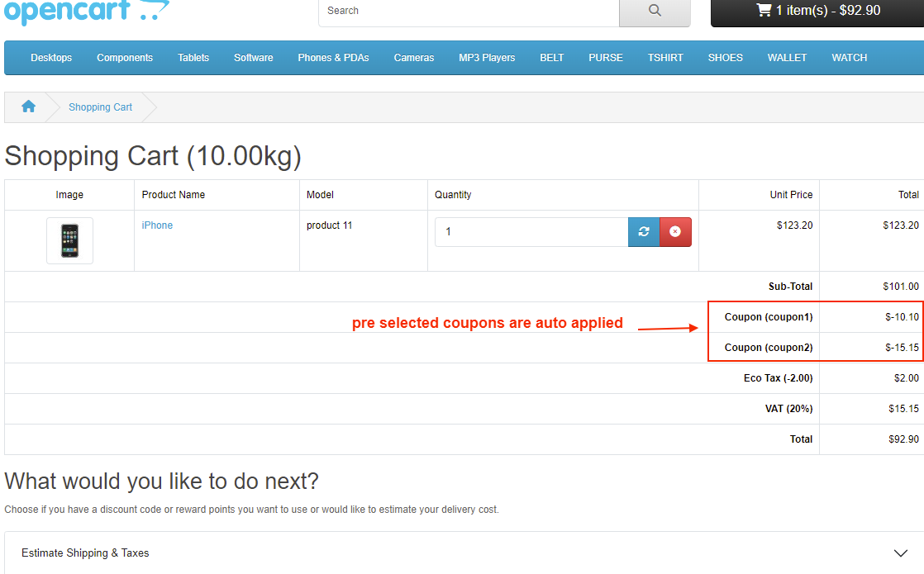Navigate to the WATCH category
Image resolution: width=924 pixels, height=574 pixels.
pos(849,58)
